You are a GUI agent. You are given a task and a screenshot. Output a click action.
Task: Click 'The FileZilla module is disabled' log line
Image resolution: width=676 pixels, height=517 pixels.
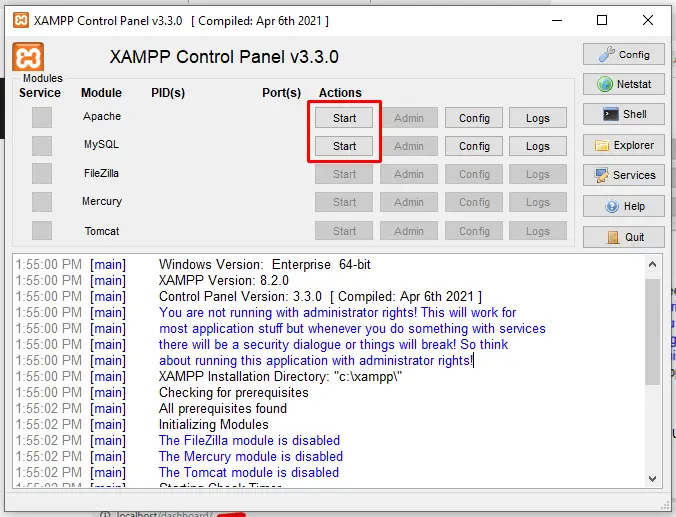tap(249, 440)
